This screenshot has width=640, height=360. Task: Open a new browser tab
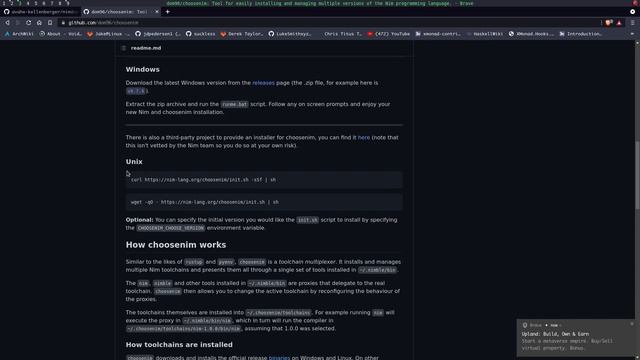coord(167,12)
